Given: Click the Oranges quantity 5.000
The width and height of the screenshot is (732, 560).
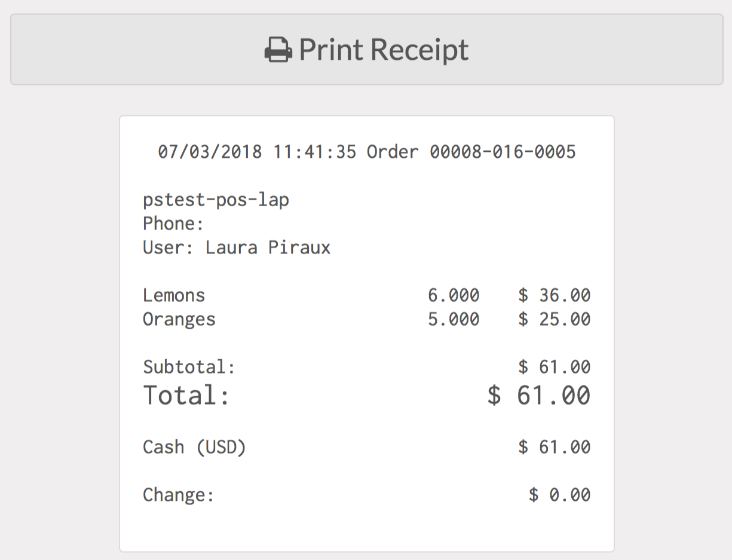Looking at the screenshot, I should (453, 319).
